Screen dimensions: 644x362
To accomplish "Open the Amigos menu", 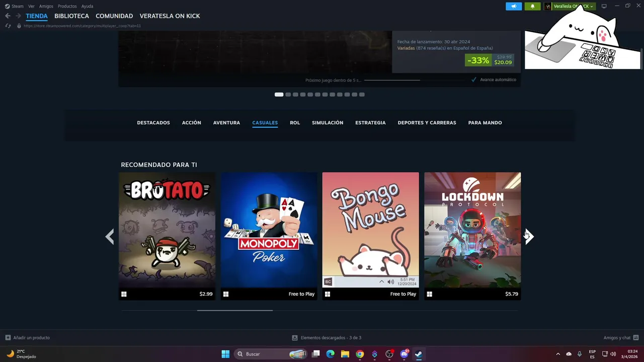I will [46, 6].
